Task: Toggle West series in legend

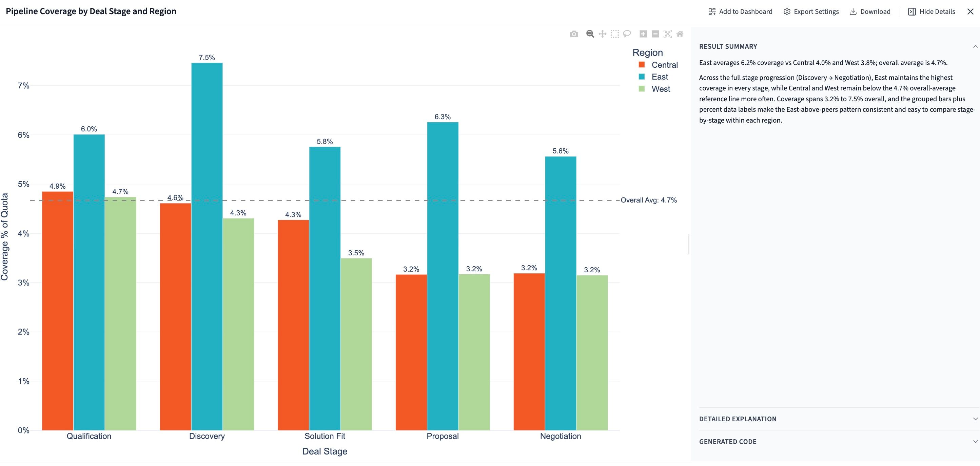Action: [661, 89]
